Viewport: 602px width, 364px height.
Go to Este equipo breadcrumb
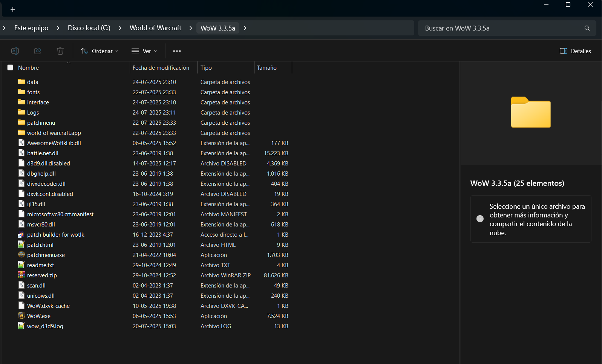[31, 28]
